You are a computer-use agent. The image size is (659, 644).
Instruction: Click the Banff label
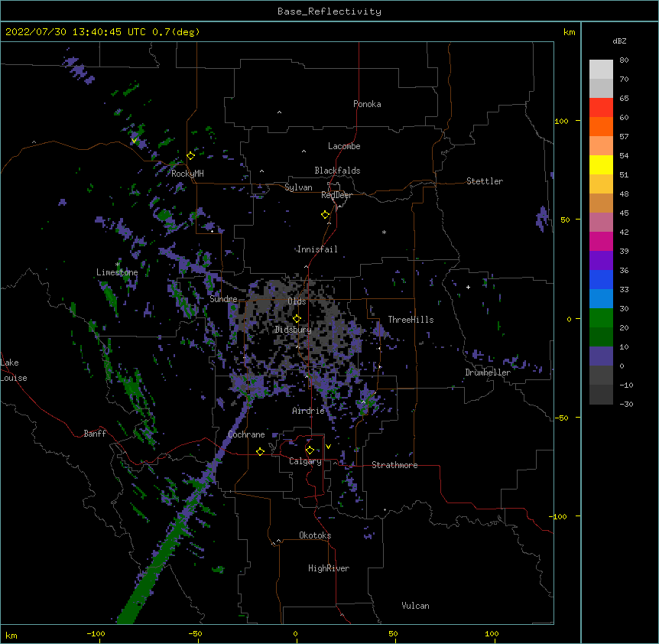click(95, 434)
